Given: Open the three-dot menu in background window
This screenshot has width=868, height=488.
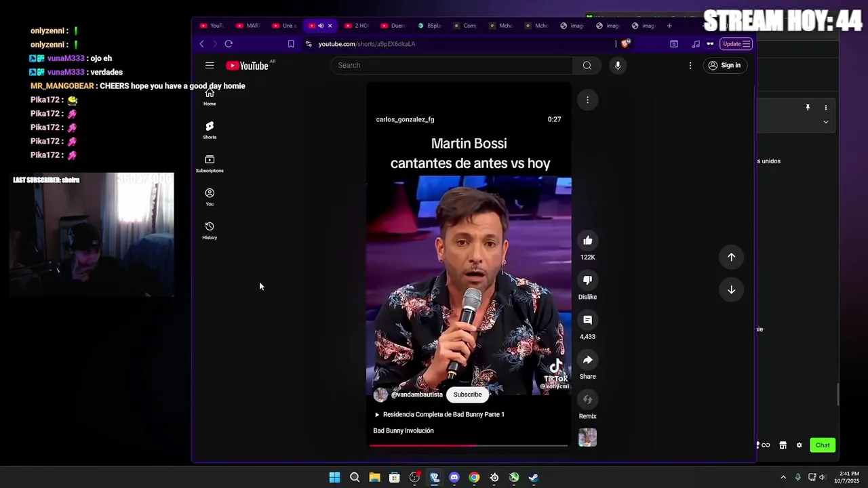Looking at the screenshot, I should click(x=826, y=107).
